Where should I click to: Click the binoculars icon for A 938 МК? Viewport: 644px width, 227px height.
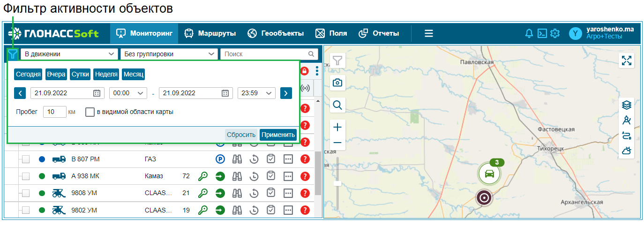click(x=238, y=176)
